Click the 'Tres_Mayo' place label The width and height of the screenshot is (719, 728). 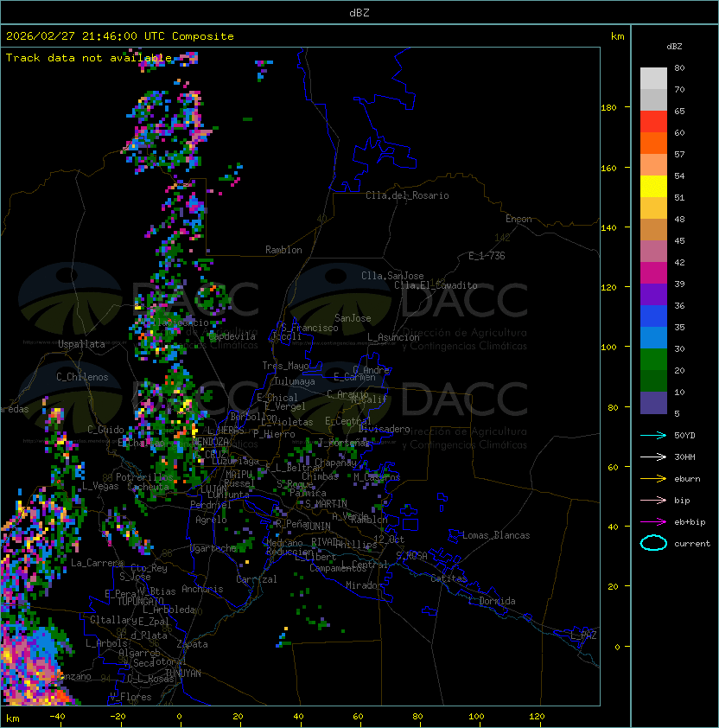[285, 366]
